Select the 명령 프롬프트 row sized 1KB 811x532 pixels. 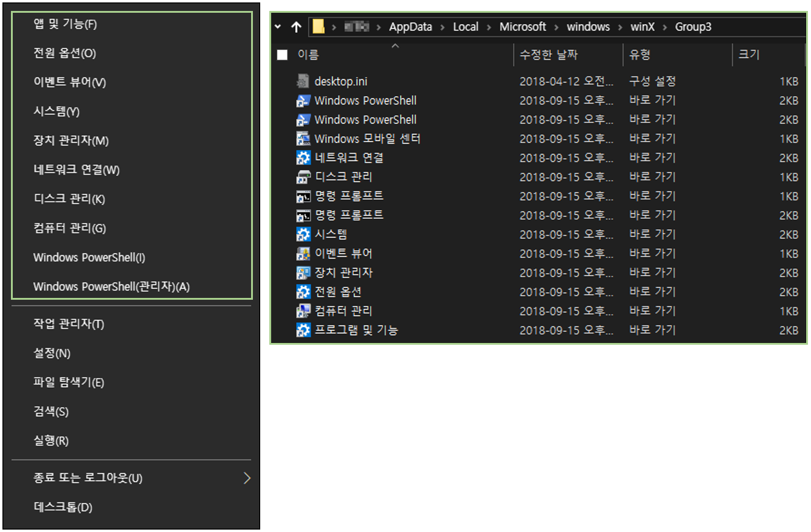539,196
